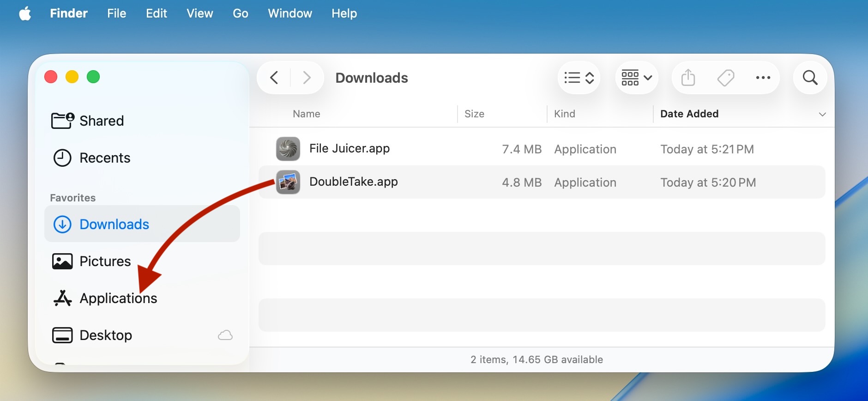Select Downloads in Favorites
Image resolution: width=868 pixels, height=401 pixels.
(142, 224)
